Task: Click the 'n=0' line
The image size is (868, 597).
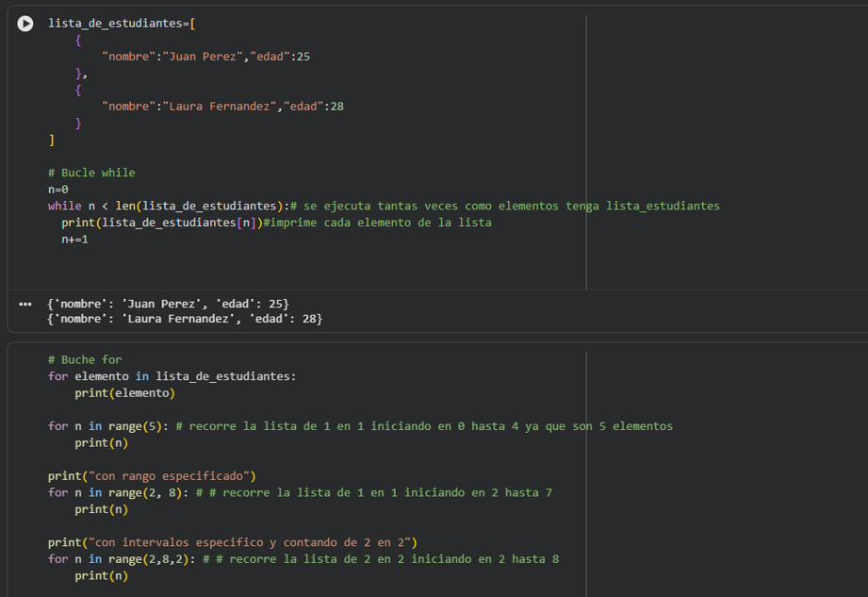Action: tap(58, 190)
